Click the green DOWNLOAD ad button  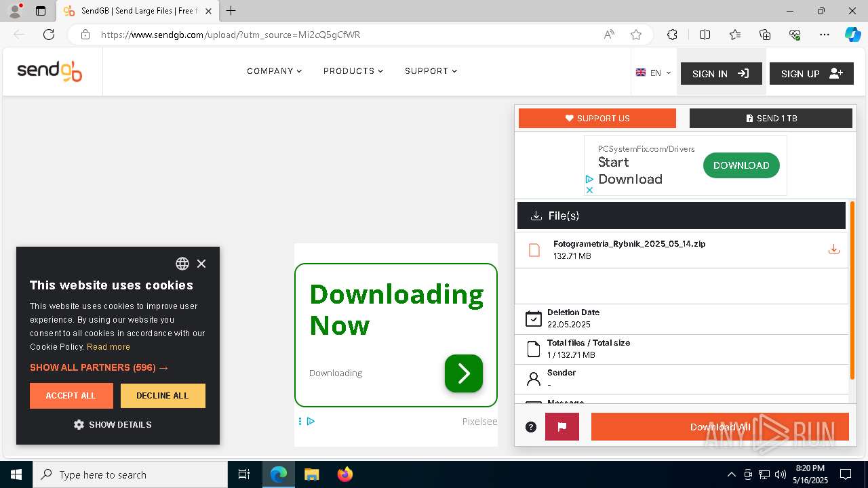point(741,165)
